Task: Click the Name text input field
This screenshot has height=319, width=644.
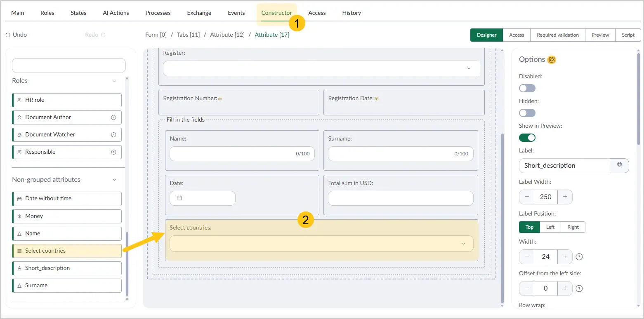Action: pos(242,154)
